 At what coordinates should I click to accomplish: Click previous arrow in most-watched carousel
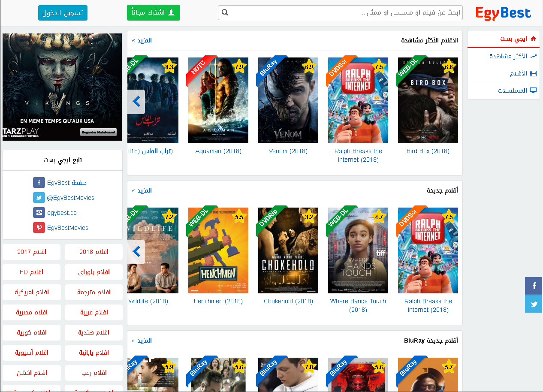point(136,102)
